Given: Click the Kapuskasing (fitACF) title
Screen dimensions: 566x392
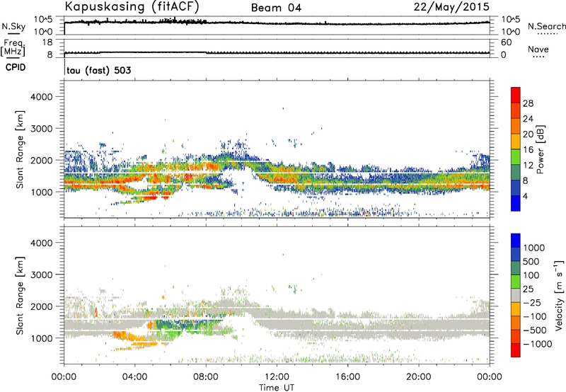Looking at the screenshot, I should click(132, 7).
